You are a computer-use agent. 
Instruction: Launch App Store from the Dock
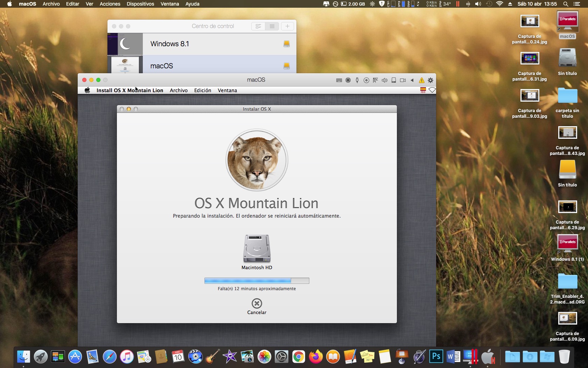click(75, 357)
